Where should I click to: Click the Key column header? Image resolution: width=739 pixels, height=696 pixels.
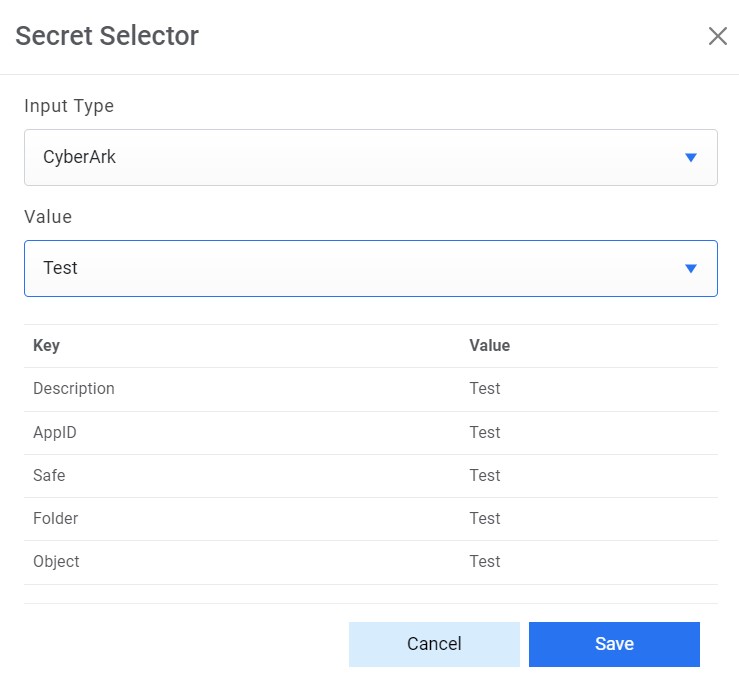pos(47,346)
